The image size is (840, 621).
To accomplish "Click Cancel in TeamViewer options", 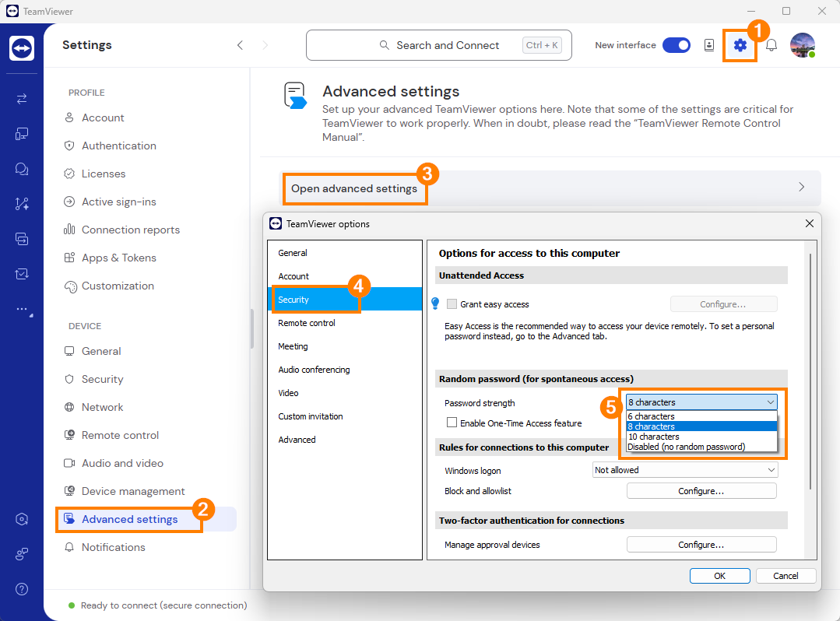I will coord(786,576).
